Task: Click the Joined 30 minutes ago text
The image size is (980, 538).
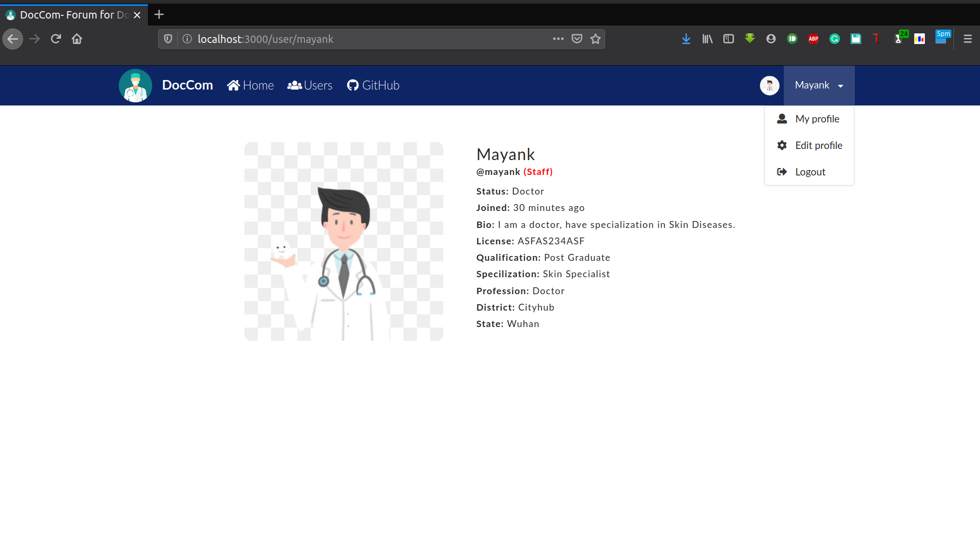Action: (530, 208)
